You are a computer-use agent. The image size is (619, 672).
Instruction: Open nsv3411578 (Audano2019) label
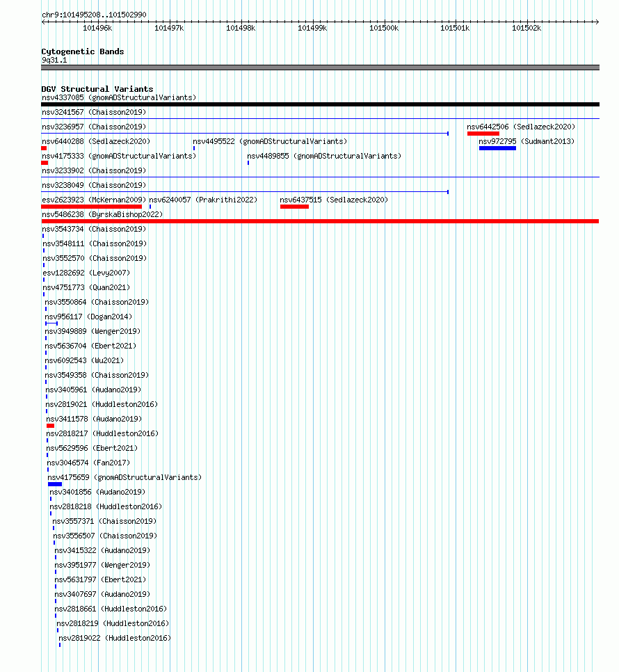click(94, 418)
